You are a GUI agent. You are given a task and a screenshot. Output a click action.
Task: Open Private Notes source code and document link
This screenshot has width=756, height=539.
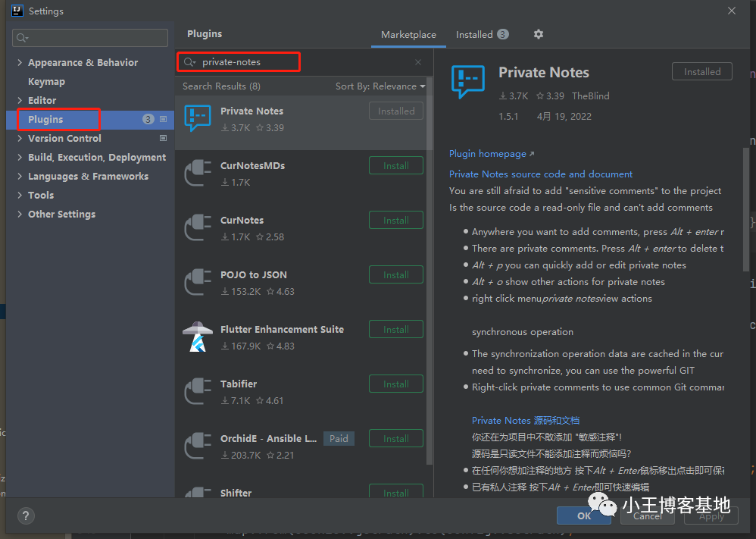click(540, 174)
